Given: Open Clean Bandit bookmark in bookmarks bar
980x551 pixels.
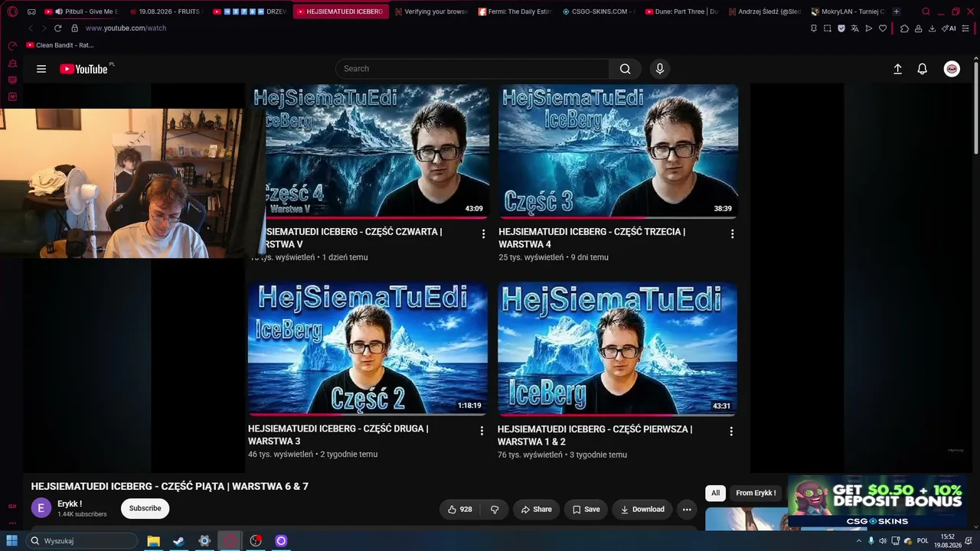Looking at the screenshot, I should [x=60, y=45].
